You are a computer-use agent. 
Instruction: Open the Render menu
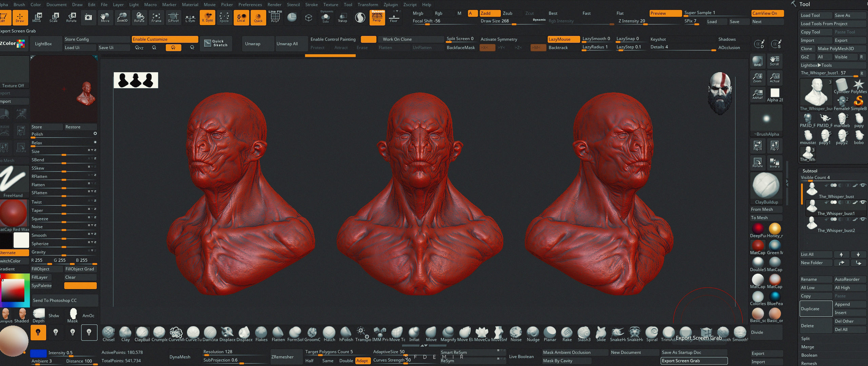tap(274, 4)
